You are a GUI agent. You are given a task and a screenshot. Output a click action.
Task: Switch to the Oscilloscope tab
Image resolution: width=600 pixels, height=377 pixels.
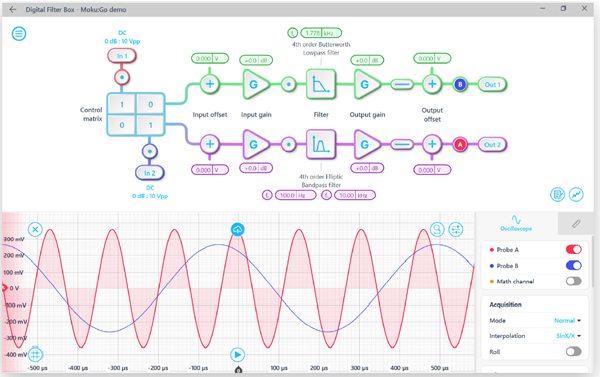(516, 224)
